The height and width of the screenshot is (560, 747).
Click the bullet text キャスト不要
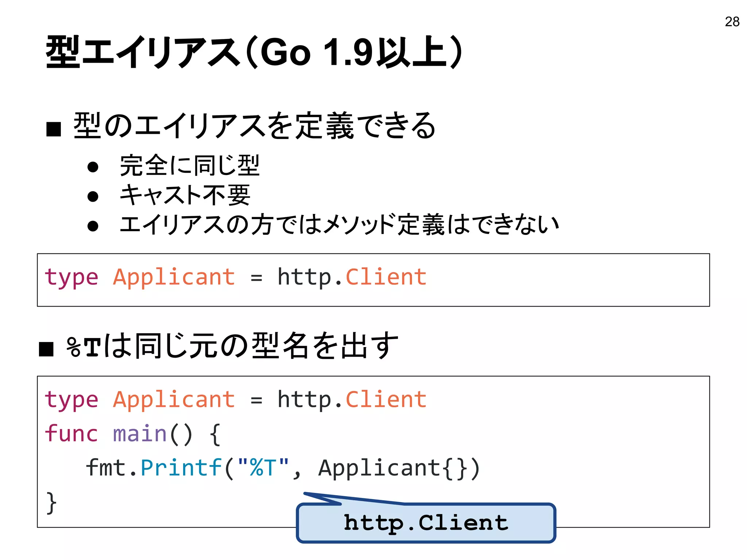point(185,195)
